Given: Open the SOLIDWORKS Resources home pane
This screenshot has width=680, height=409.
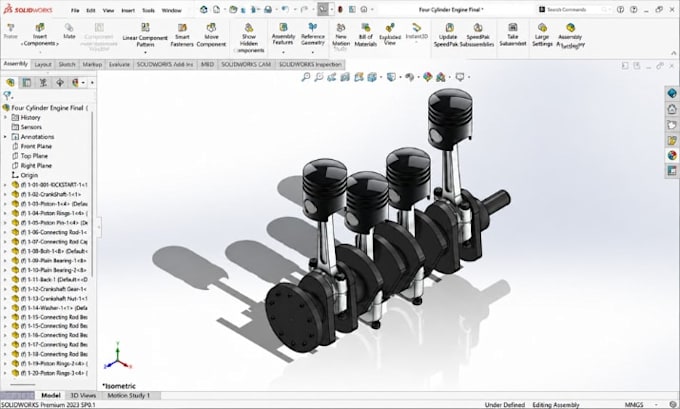Looking at the screenshot, I should click(672, 109).
